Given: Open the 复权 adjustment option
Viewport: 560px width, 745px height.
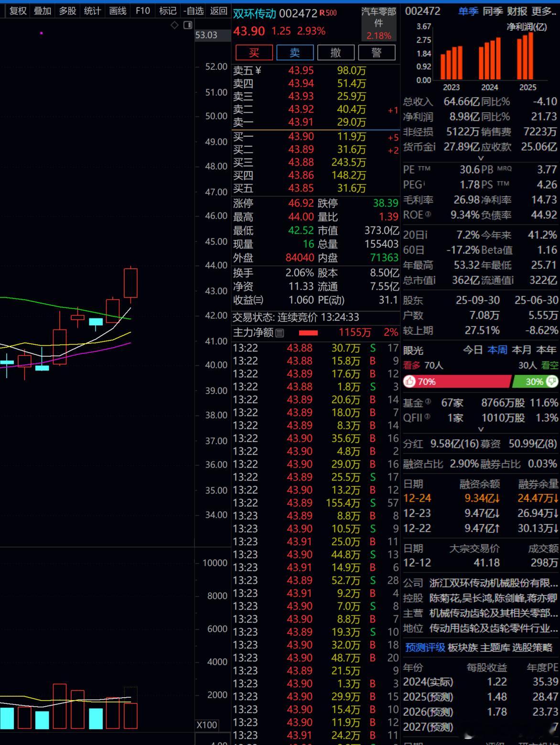Looking at the screenshot, I should [x=18, y=11].
